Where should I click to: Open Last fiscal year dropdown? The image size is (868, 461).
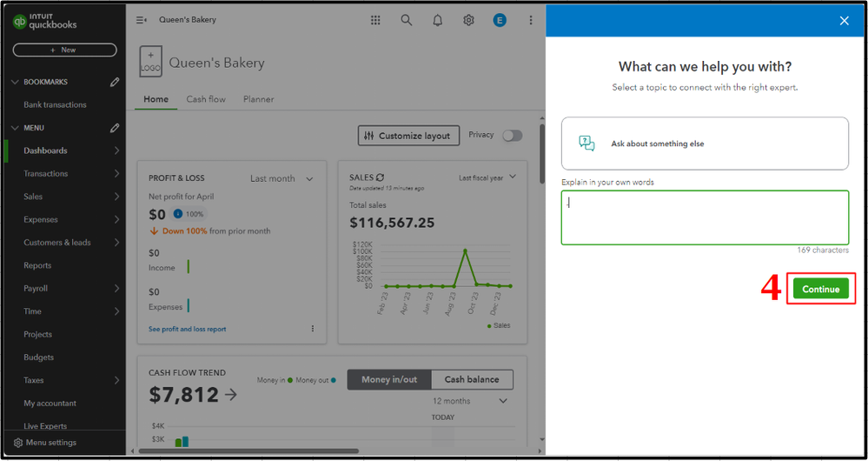click(487, 177)
